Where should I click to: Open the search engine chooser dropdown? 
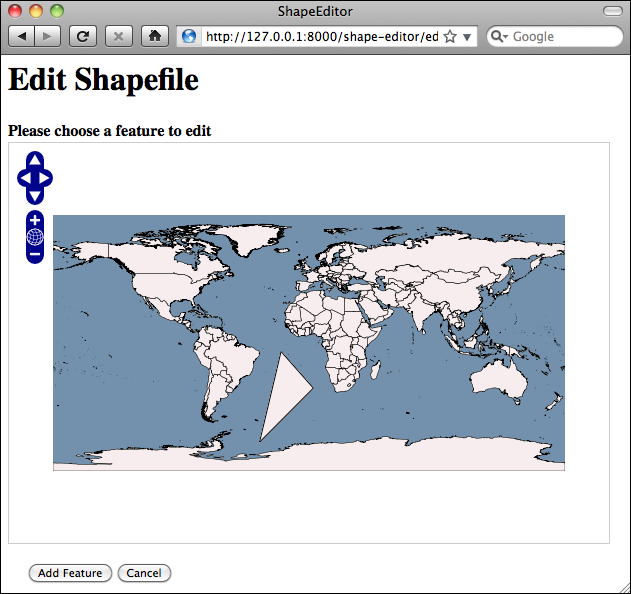coord(499,37)
